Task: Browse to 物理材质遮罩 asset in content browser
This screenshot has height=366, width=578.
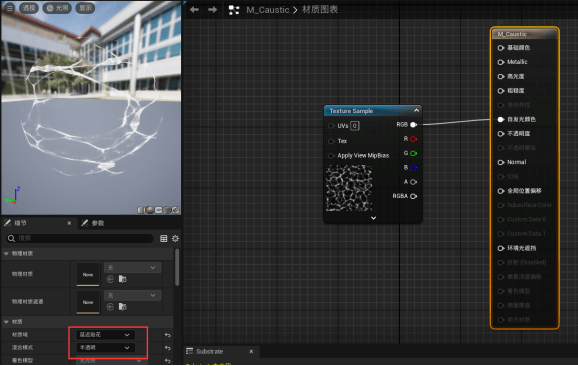Action: coord(123,307)
